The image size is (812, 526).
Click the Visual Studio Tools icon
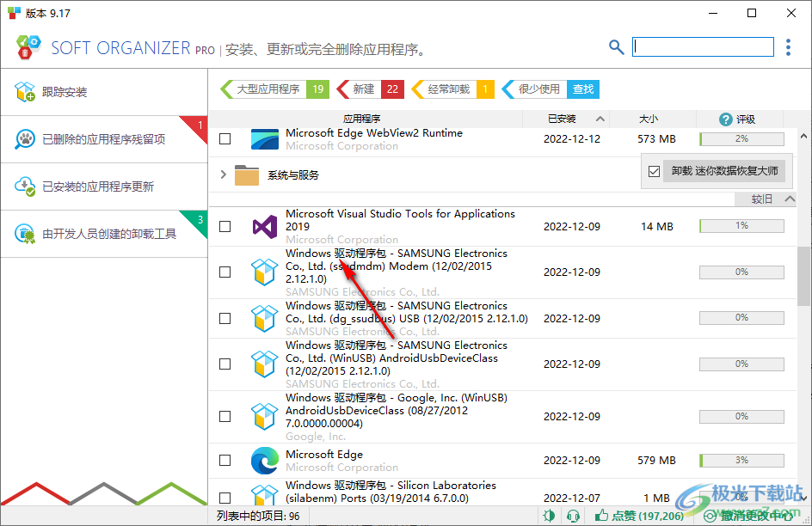tap(265, 227)
